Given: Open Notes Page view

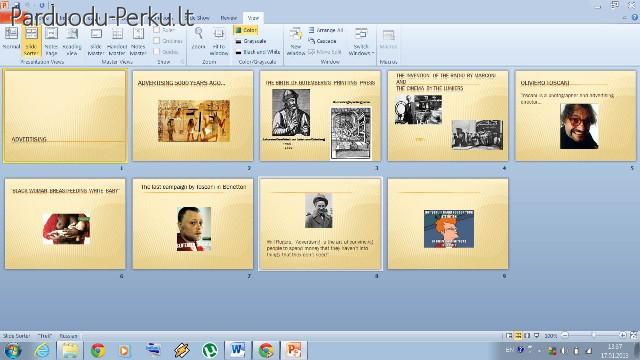Looking at the screenshot, I should click(x=51, y=41).
